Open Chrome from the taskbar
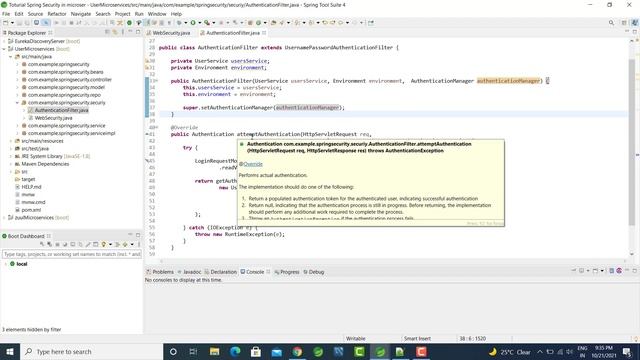 click(297, 351)
